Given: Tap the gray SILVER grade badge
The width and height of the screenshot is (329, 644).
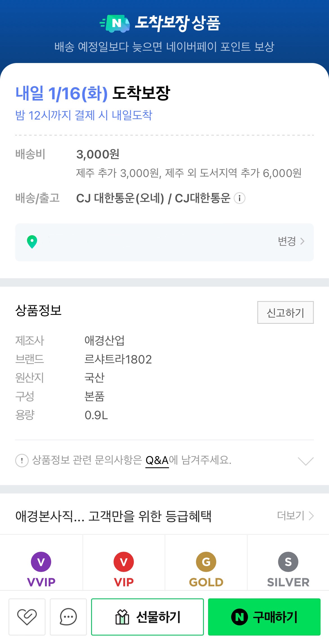Looking at the screenshot, I should point(288,562).
